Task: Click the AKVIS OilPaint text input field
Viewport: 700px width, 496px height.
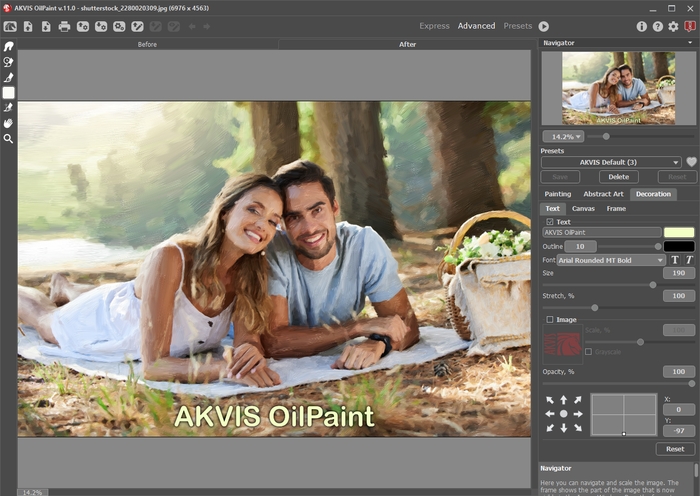Action: coord(602,232)
